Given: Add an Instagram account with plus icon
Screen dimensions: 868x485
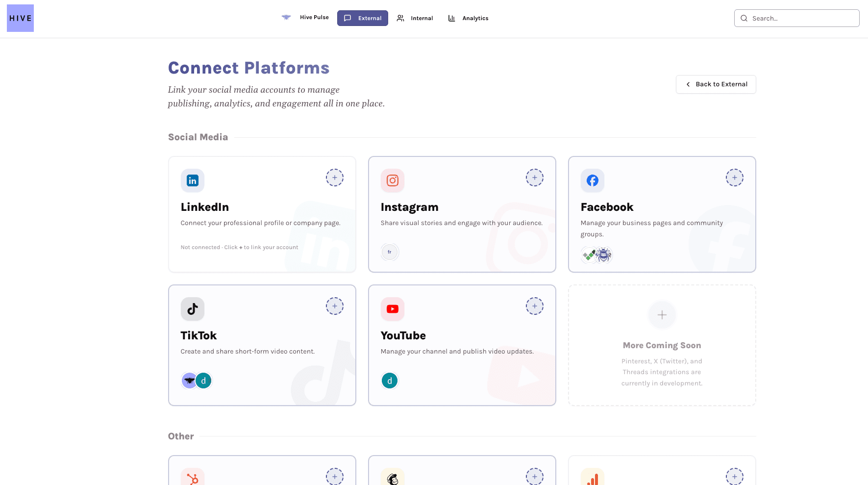Looking at the screenshot, I should [535, 178].
